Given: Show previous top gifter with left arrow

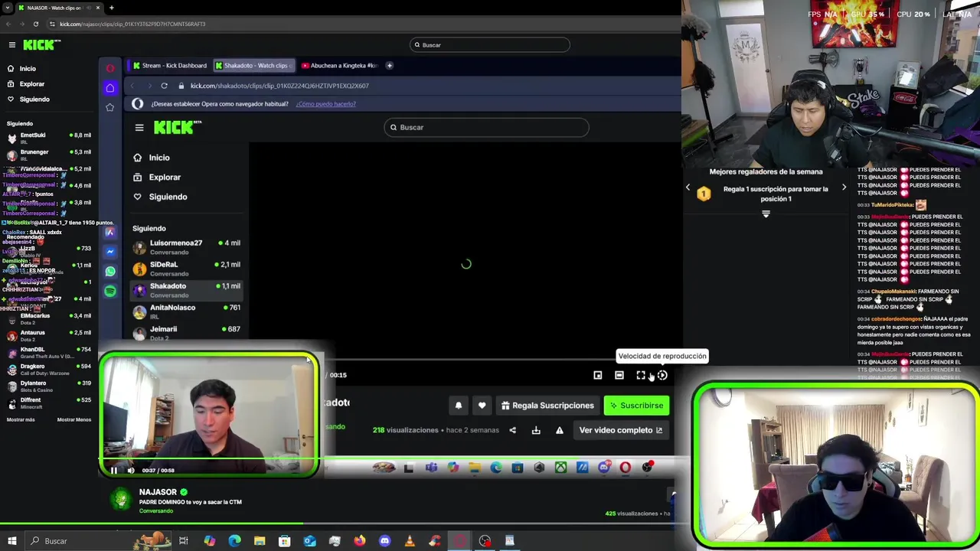Looking at the screenshot, I should tap(688, 187).
